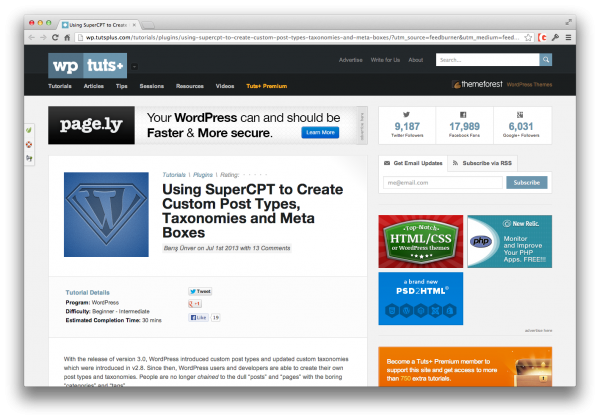Click the Facebook icon above 17,989
This screenshot has height=420, width=600.
(463, 114)
